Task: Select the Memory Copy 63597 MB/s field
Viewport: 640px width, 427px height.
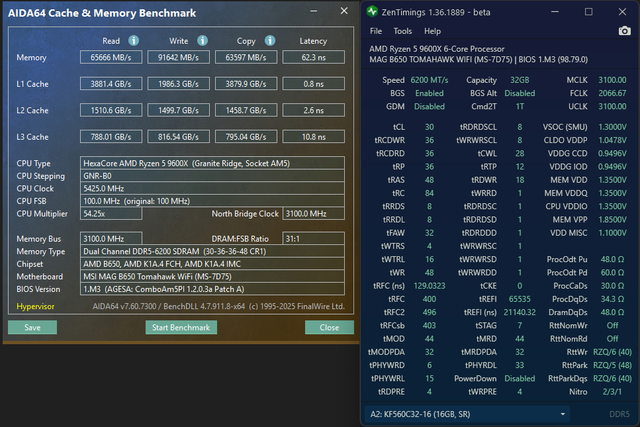Action: tap(246, 57)
